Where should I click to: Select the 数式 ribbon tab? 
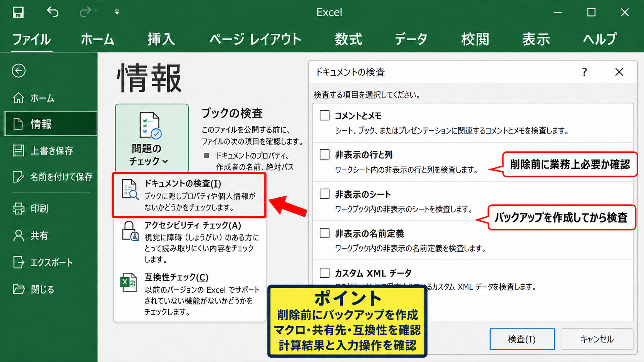pos(349,39)
